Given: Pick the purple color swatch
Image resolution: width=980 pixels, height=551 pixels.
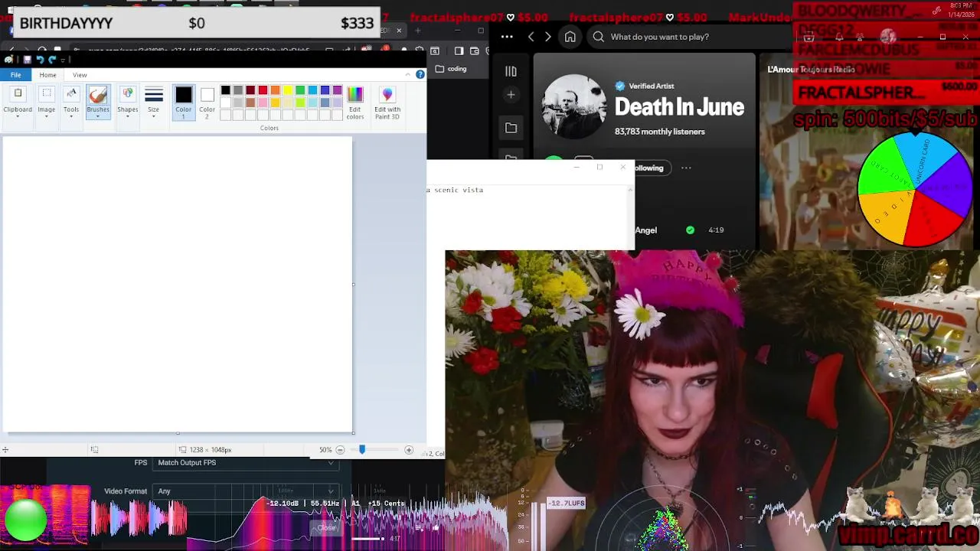Looking at the screenshot, I should click(x=338, y=90).
